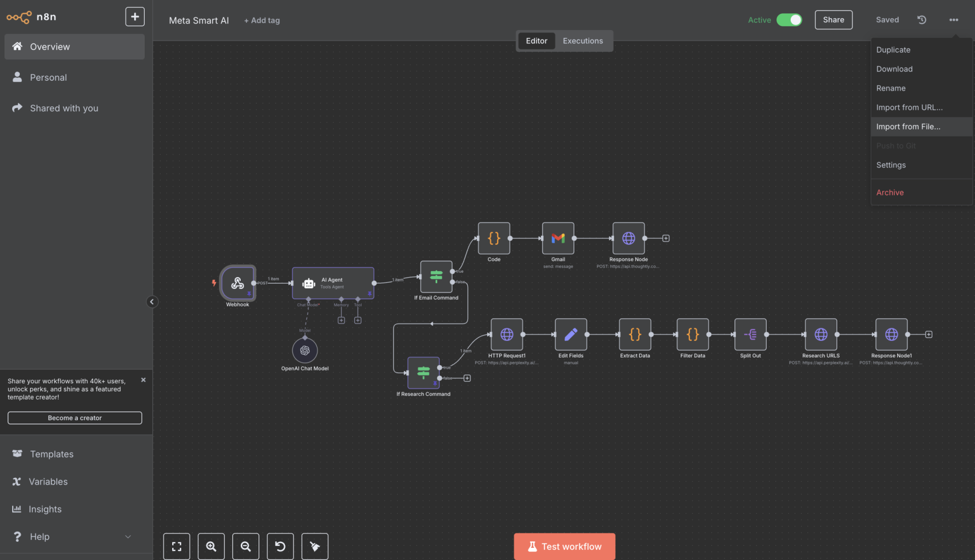Select the OpenAI Chat Model node
This screenshot has height=560, width=975.
pos(305,349)
